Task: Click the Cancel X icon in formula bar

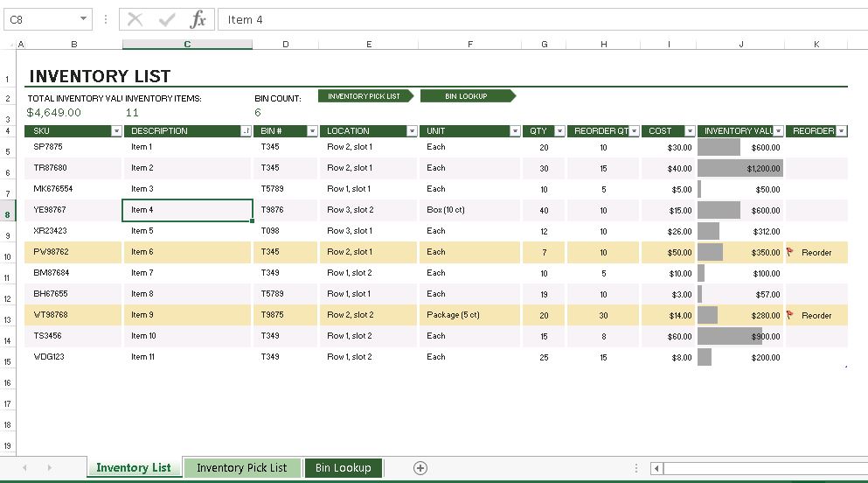Action: pos(135,19)
